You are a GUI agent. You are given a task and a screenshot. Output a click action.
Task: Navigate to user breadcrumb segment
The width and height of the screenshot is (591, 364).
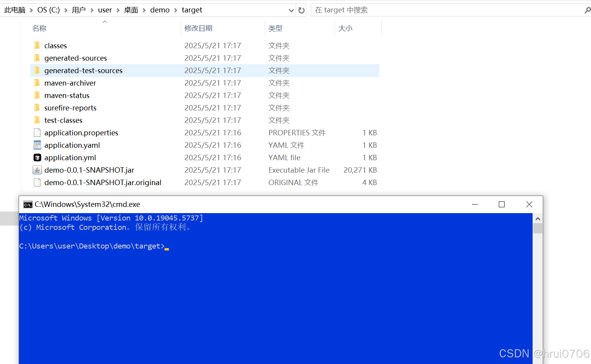pos(105,10)
